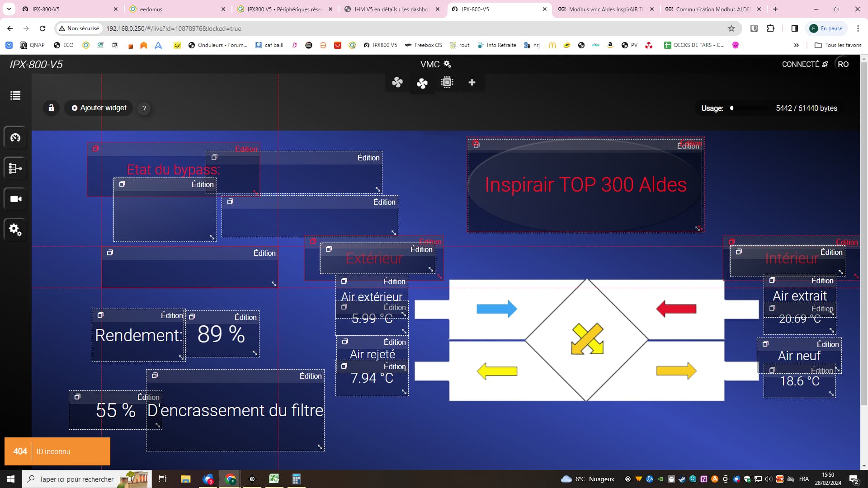Select the second fan dashboard tab
868x488 pixels.
click(x=422, y=83)
